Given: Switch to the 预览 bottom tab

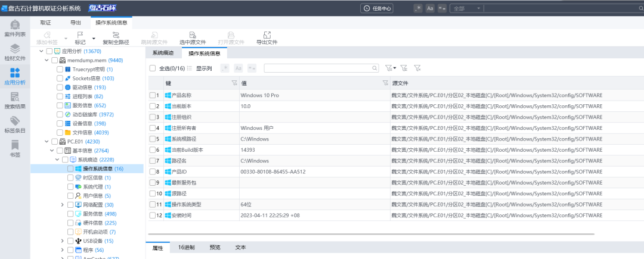Looking at the screenshot, I should (x=215, y=248).
